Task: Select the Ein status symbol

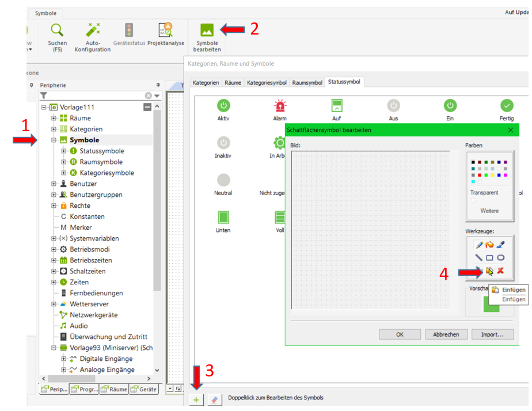Action: [450, 109]
